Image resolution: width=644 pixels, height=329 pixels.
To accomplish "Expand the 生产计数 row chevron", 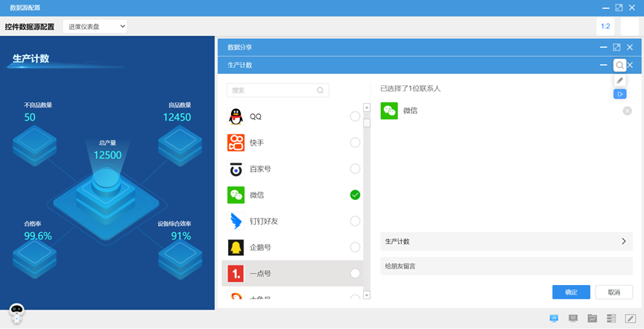I will [x=623, y=242].
